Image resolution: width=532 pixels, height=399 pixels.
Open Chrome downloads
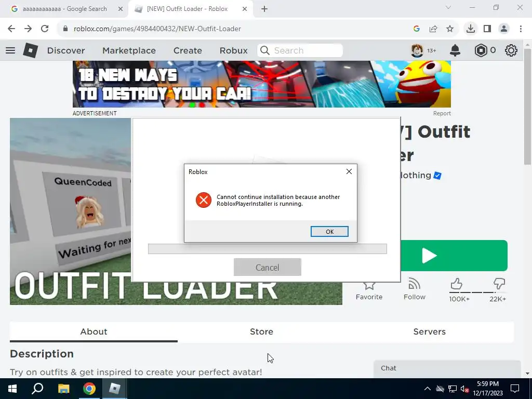point(471,29)
